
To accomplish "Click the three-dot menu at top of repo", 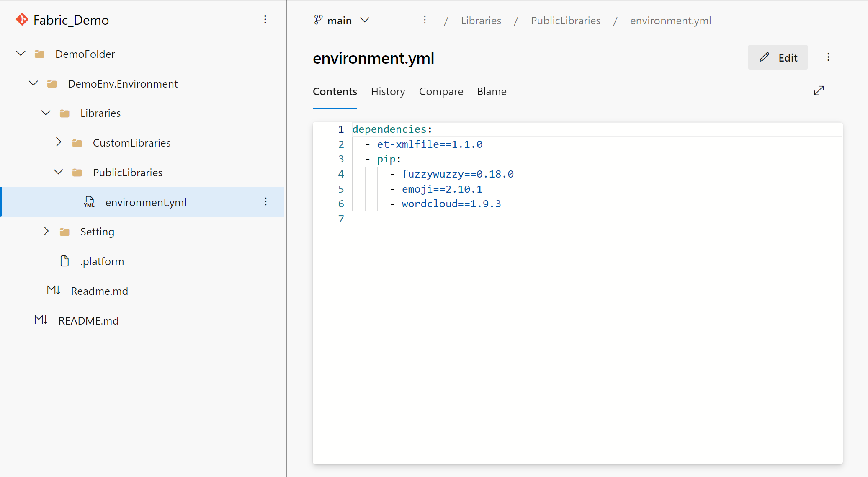I will pos(265,19).
